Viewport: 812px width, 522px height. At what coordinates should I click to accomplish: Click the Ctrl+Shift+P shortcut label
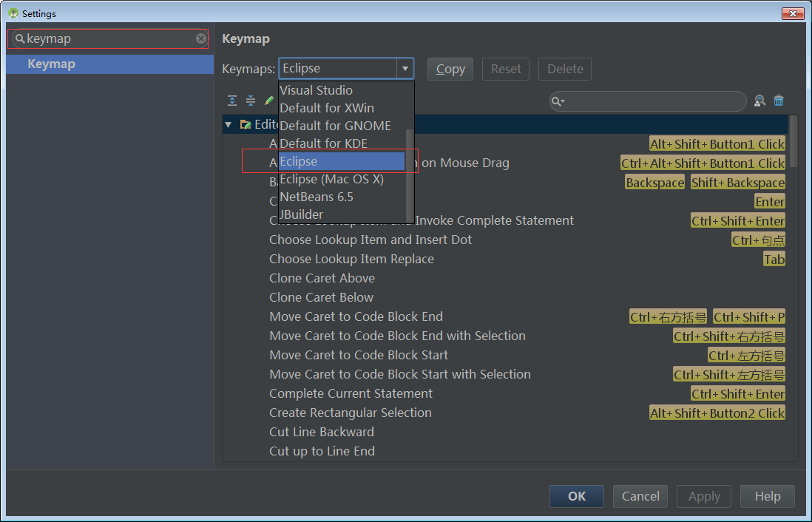tap(749, 316)
